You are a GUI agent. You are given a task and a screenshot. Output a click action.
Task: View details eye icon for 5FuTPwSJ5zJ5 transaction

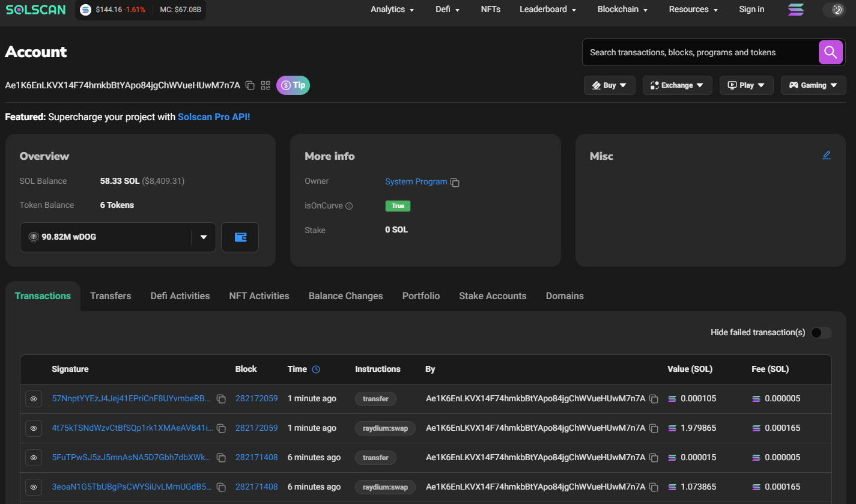[34, 458]
